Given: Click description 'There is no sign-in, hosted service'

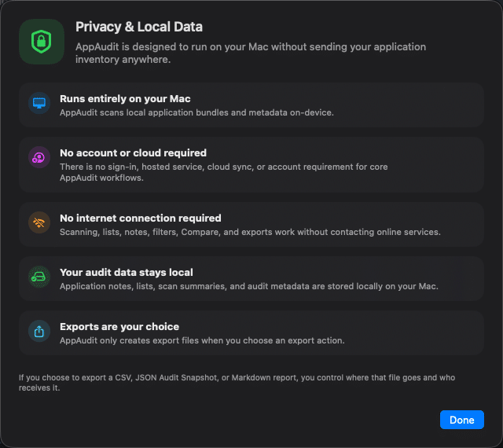Looking at the screenshot, I should pyautogui.click(x=223, y=172).
